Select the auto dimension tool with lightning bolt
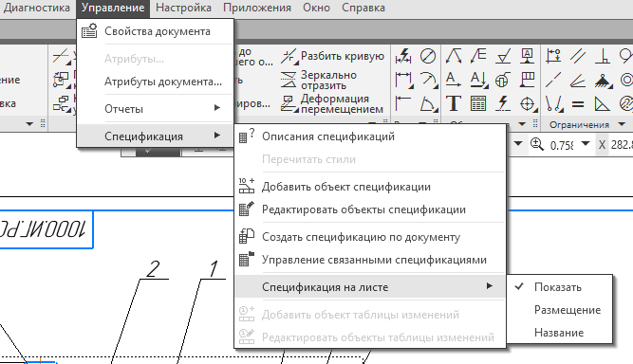This screenshot has width=633, height=364. (403, 57)
